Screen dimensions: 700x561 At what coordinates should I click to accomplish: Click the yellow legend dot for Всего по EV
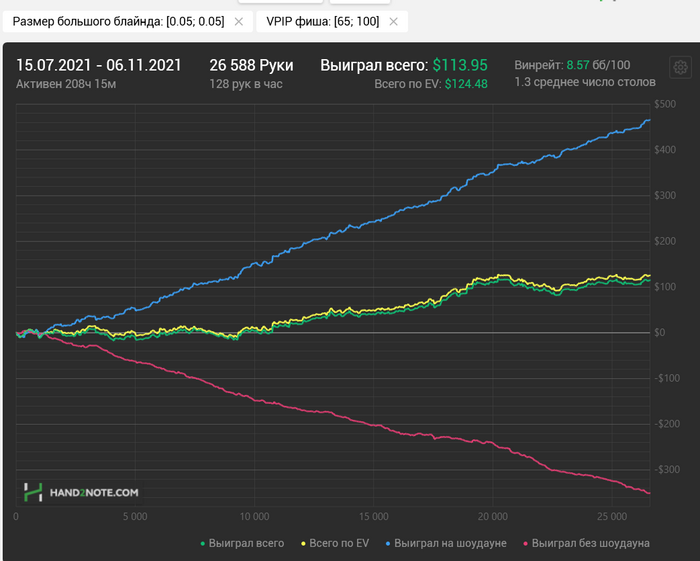(x=303, y=544)
